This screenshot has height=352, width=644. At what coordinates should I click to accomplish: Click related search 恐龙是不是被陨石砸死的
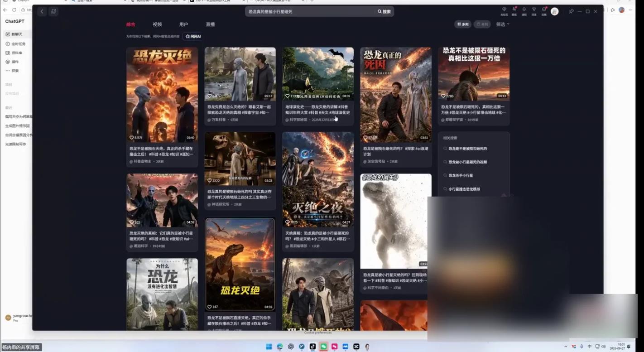pyautogui.click(x=468, y=149)
